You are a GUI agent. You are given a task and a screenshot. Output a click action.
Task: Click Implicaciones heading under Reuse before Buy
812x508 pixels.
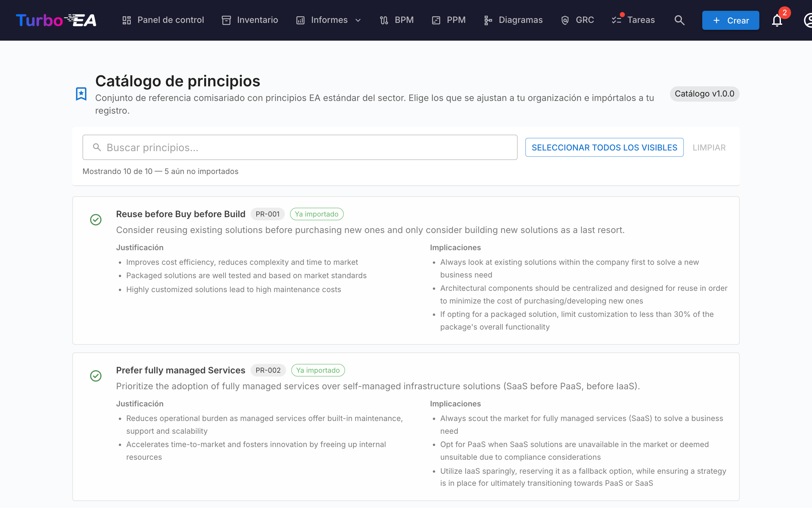pyautogui.click(x=455, y=248)
